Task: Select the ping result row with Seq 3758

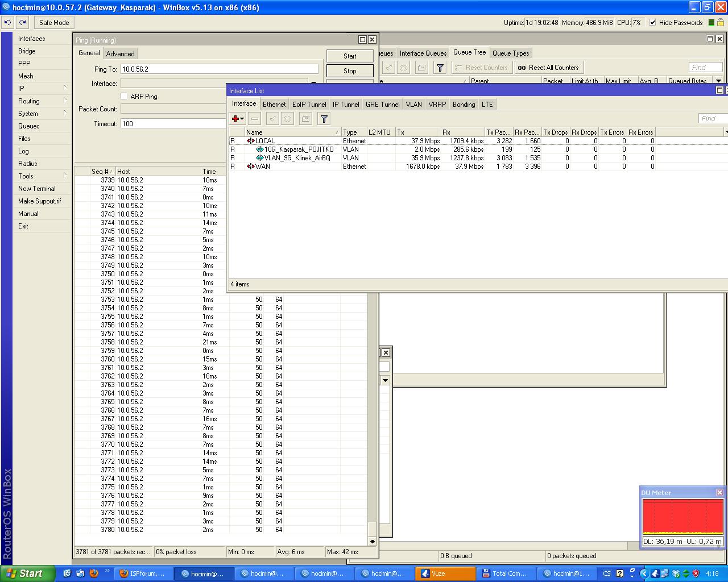Action: coord(222,342)
